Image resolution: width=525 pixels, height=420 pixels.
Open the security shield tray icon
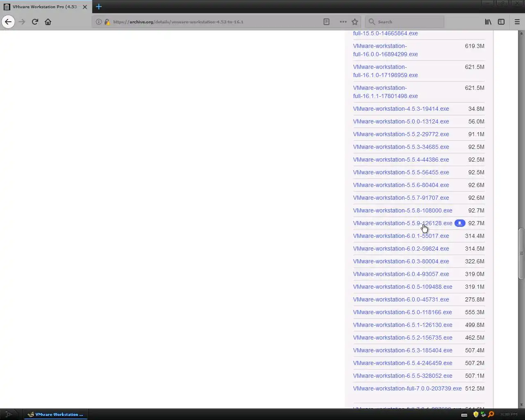point(476,414)
